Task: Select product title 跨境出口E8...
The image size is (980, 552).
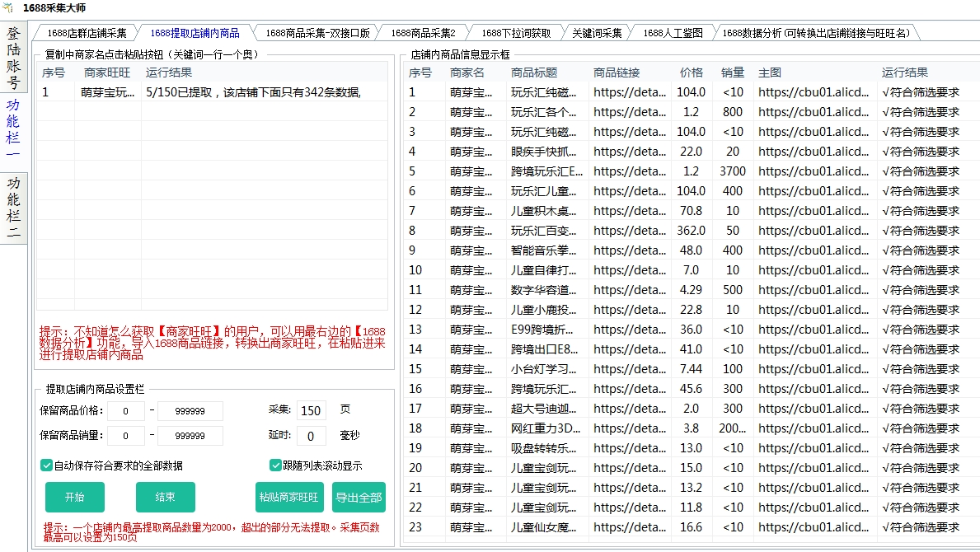Action: click(544, 349)
